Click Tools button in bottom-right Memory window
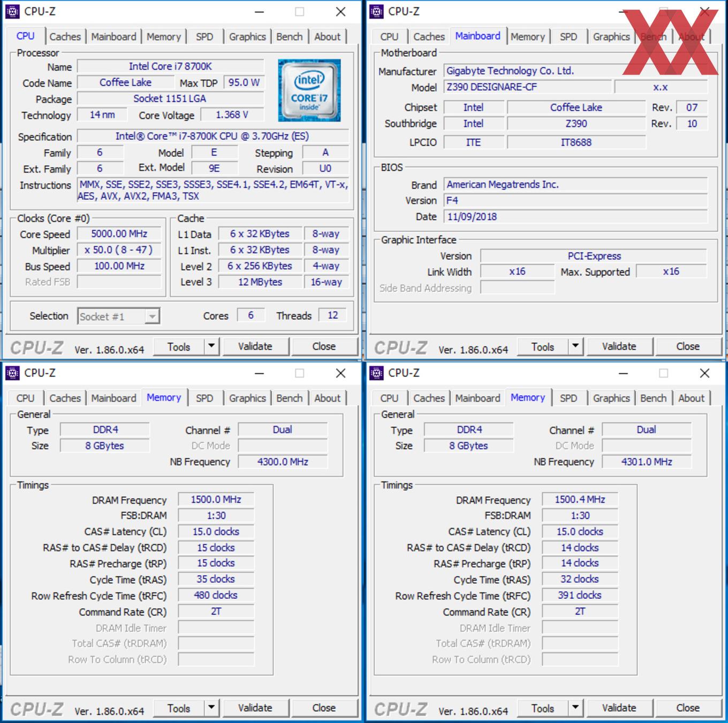Viewport: 728px width, 723px height. [x=543, y=708]
